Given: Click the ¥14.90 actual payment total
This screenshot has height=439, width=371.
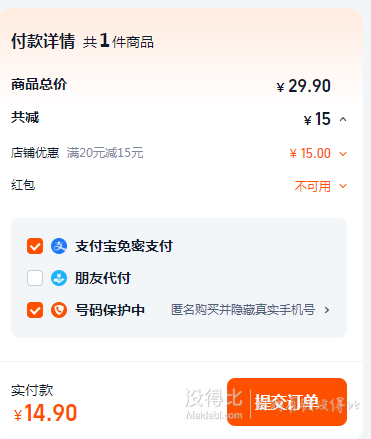Looking at the screenshot, I should (x=45, y=413).
